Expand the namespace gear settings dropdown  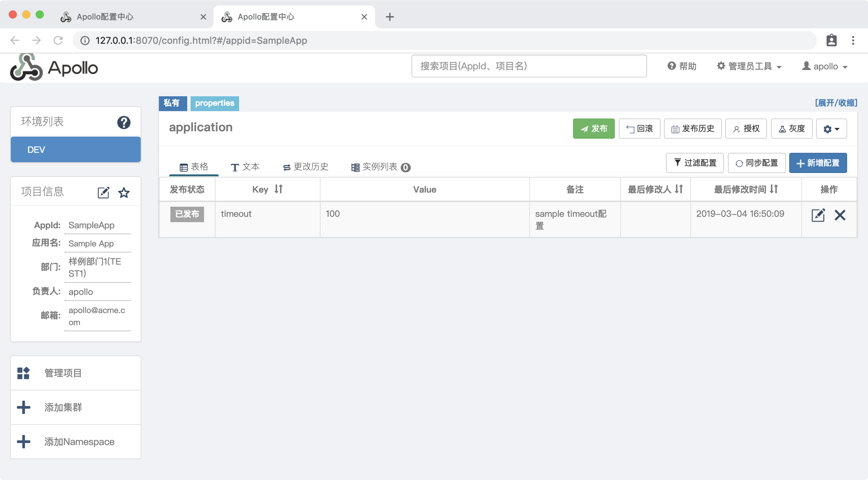831,129
